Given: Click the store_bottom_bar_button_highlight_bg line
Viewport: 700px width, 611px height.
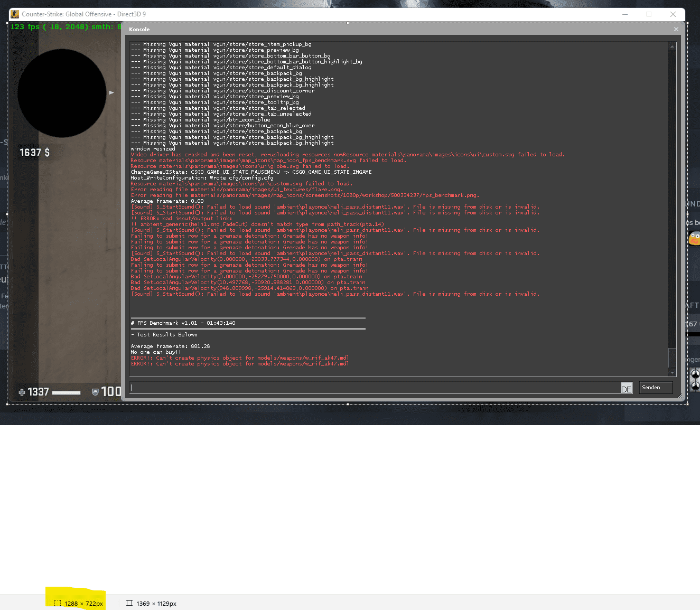Looking at the screenshot, I should (247, 62).
